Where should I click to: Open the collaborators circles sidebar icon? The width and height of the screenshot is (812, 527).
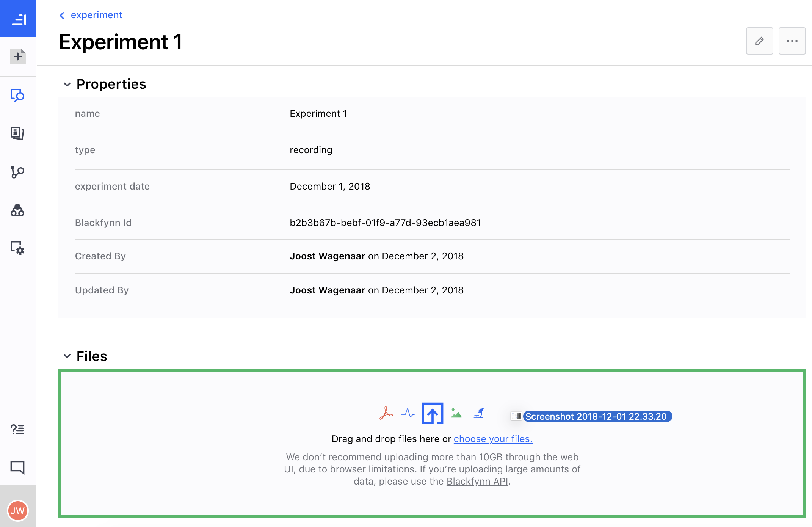pos(17,210)
